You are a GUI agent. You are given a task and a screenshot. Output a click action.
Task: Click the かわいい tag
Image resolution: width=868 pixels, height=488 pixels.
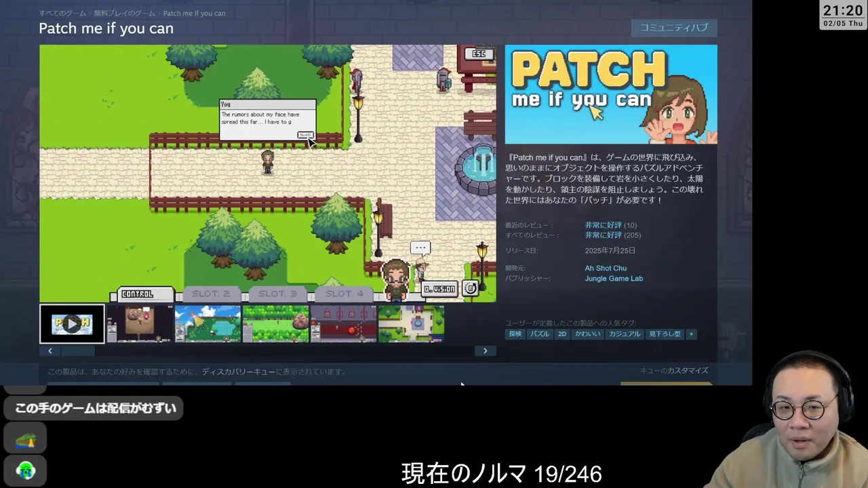[588, 334]
